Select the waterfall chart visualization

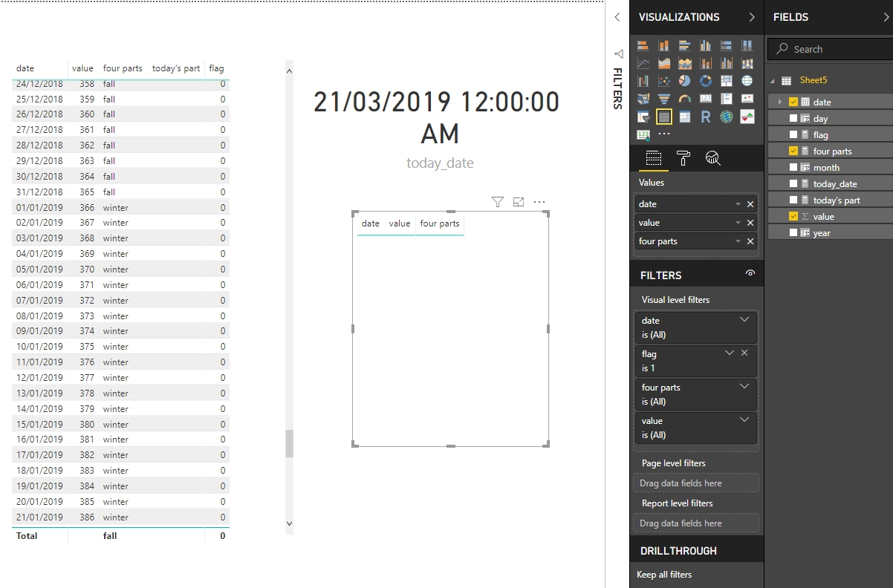point(643,81)
